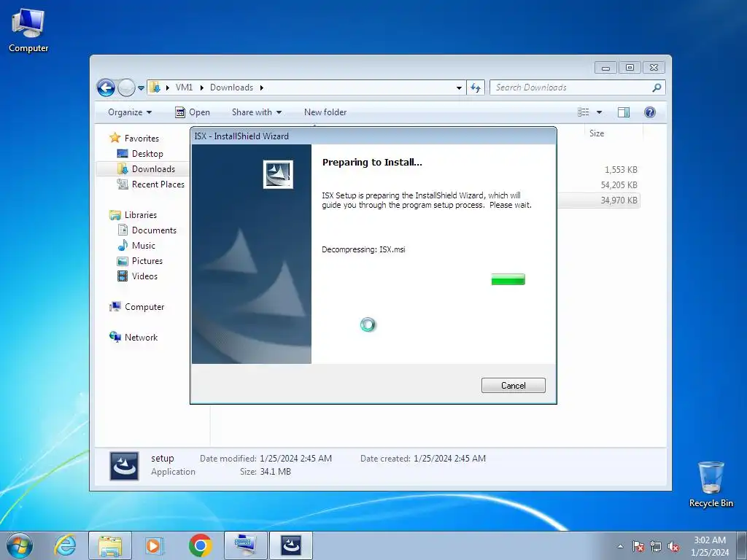Click the search magnifier icon
Image resolution: width=747 pixels, height=560 pixels.
click(657, 87)
